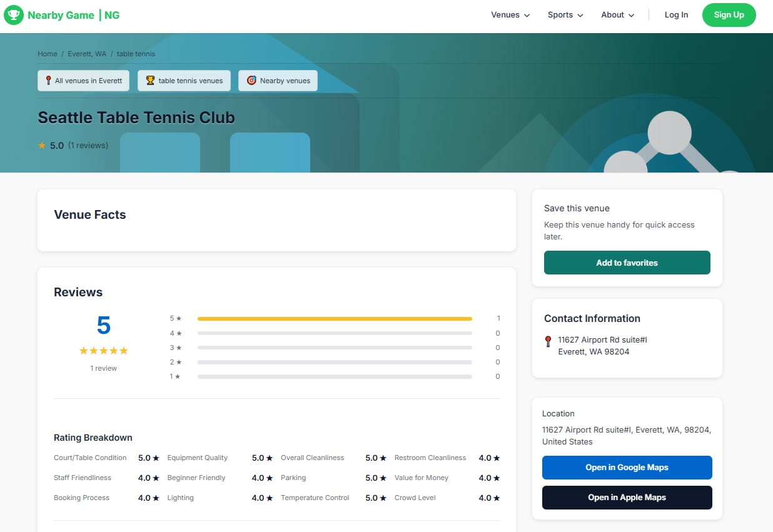
Task: Expand the About menu
Action: pos(617,14)
